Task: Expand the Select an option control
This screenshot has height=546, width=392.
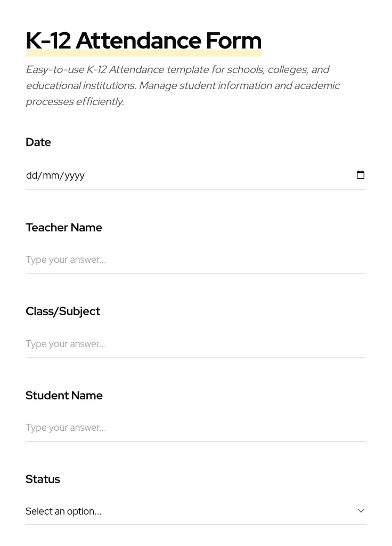Action: 192,511
